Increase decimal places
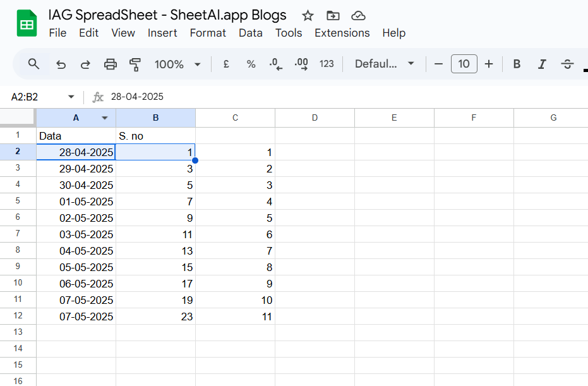The image size is (588, 386). (x=301, y=64)
